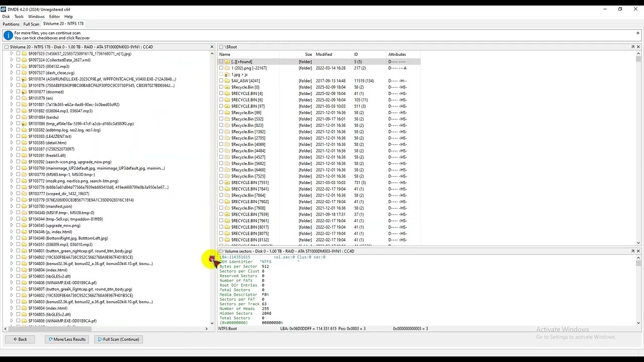Expand the $F104351 (036009.mp3) node
Image resolution: width=644 pixels, height=362 pixels.
[12, 244]
